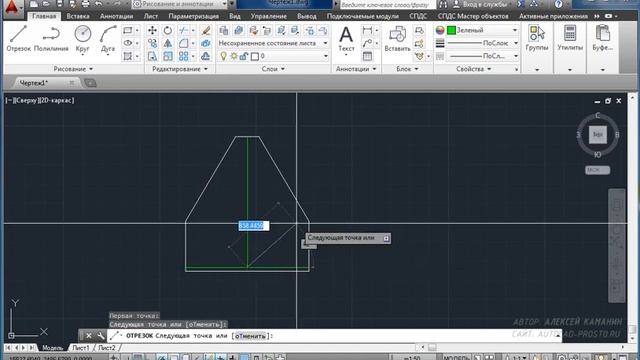Toggle layer 0 lock padlock icon
Image resolution: width=640 pixels, height=360 pixels.
click(244, 56)
